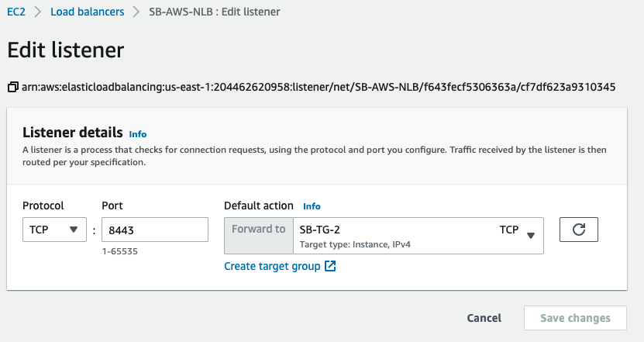Click the Edit listener page heading
This screenshot has width=644, height=342.
pyautogui.click(x=65, y=50)
